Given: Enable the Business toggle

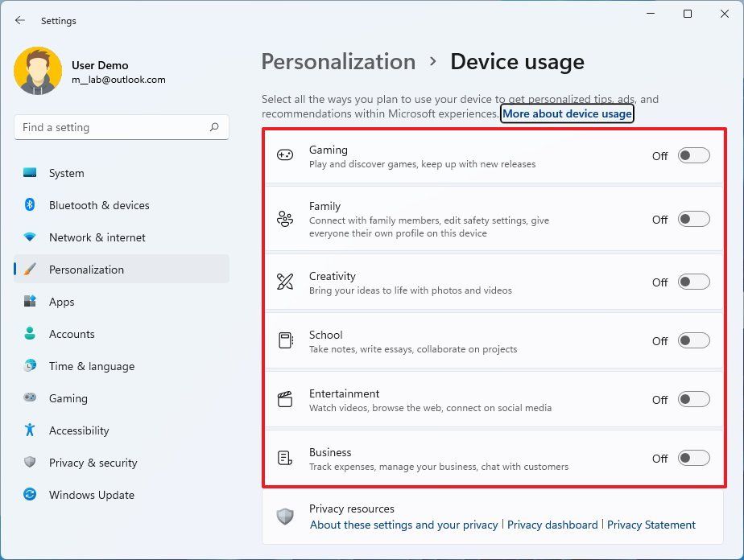Looking at the screenshot, I should (692, 458).
